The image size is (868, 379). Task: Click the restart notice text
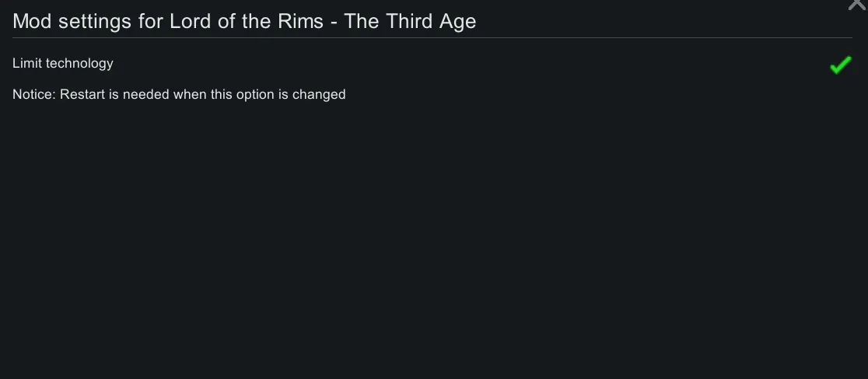coord(179,95)
